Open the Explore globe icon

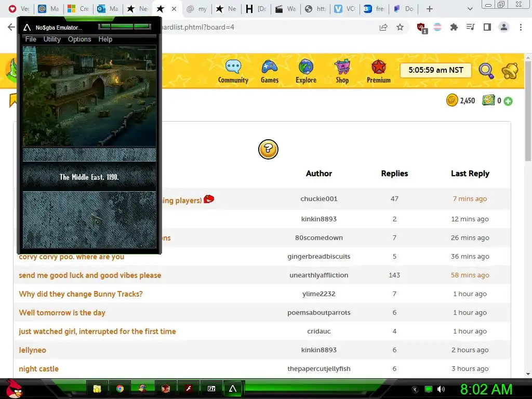coord(305,66)
